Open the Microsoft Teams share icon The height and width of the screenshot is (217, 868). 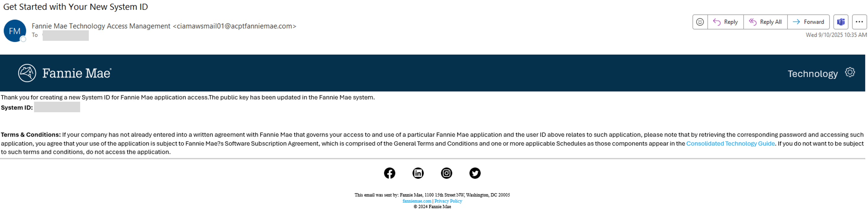841,22
